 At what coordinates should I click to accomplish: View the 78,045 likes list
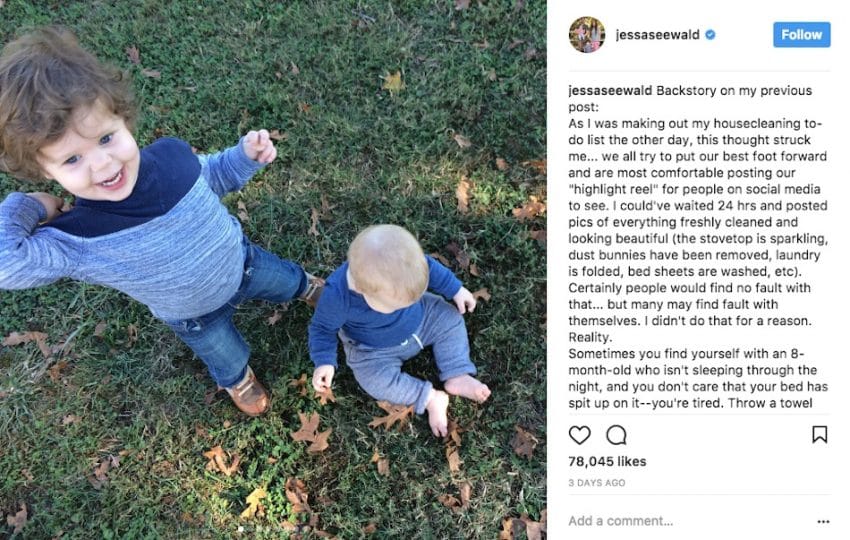(607, 461)
